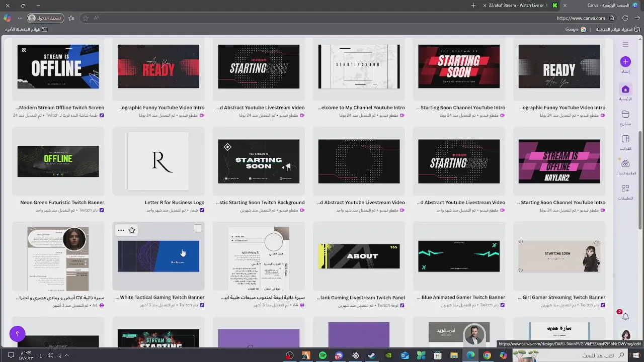
Task: Open the woman photo CV resume thumbnail
Action: click(58, 258)
